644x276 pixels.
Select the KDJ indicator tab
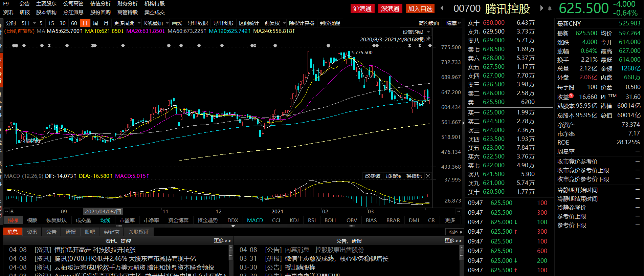coord(294,220)
